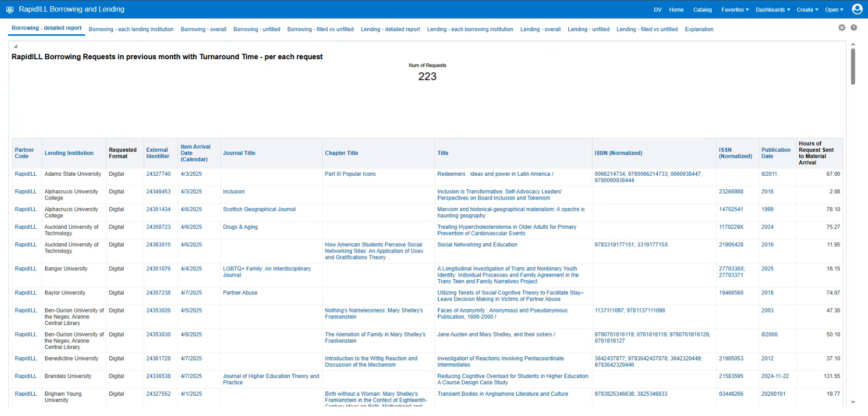
Task: Click the External Identifier column header
Action: tap(158, 153)
